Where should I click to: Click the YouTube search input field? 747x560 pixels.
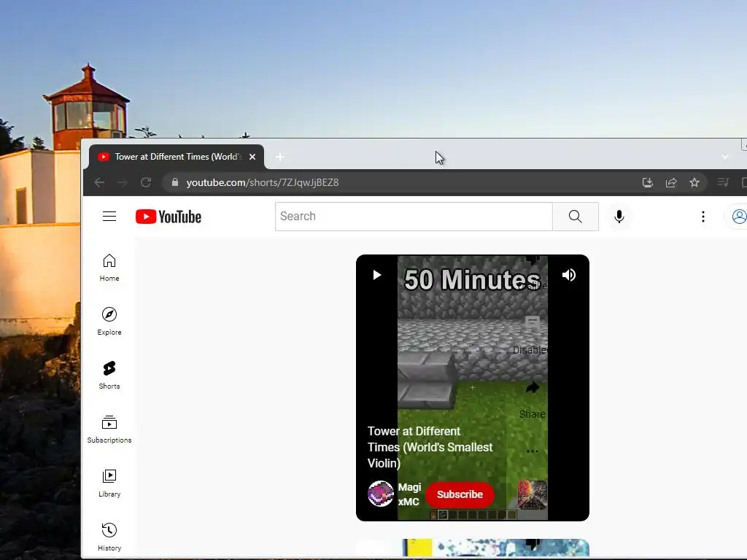pyautogui.click(x=414, y=216)
